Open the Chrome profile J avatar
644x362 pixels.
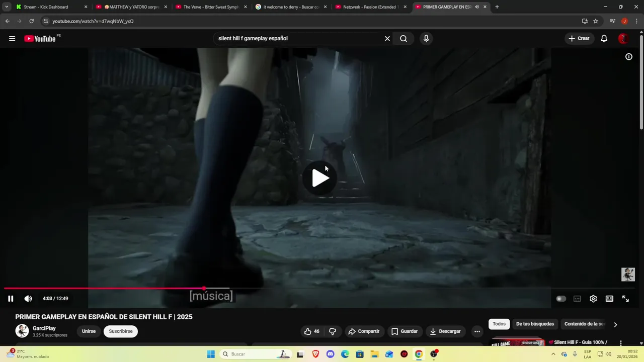[x=624, y=21]
